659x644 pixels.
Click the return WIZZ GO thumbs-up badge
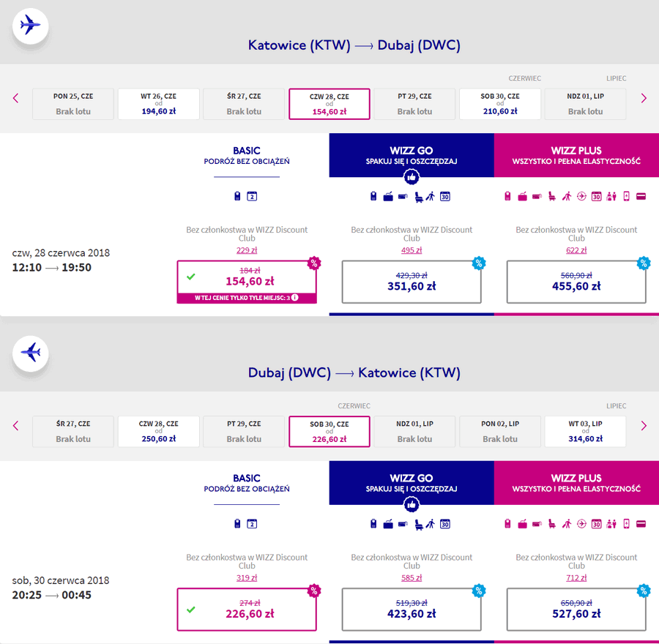click(x=412, y=505)
